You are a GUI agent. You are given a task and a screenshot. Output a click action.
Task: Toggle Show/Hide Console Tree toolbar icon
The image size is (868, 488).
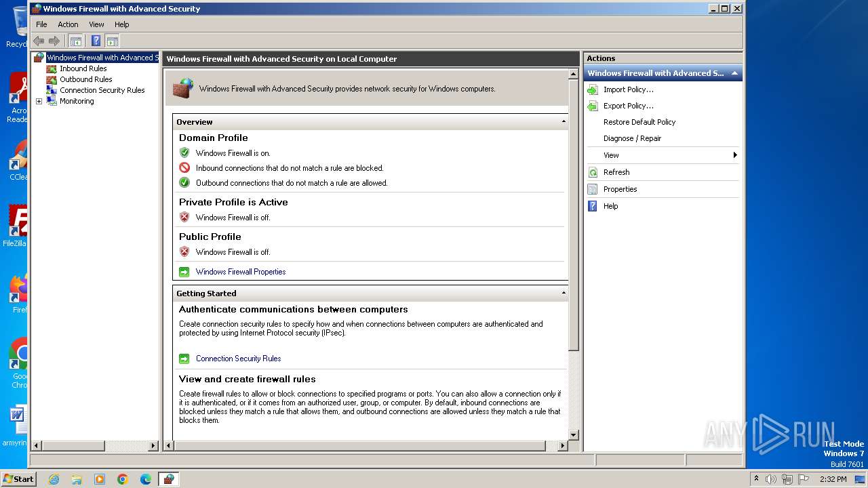coord(75,41)
